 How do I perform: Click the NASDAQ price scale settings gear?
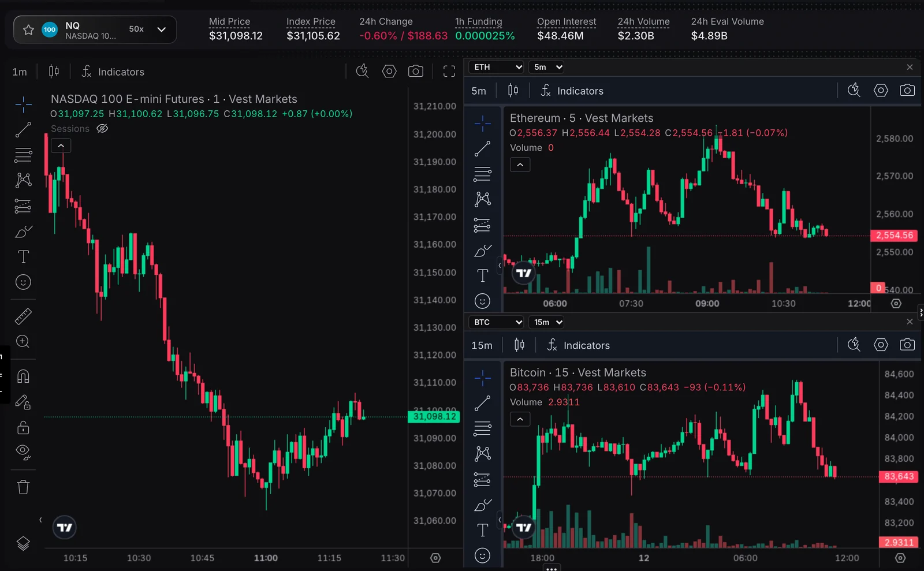[x=435, y=558]
